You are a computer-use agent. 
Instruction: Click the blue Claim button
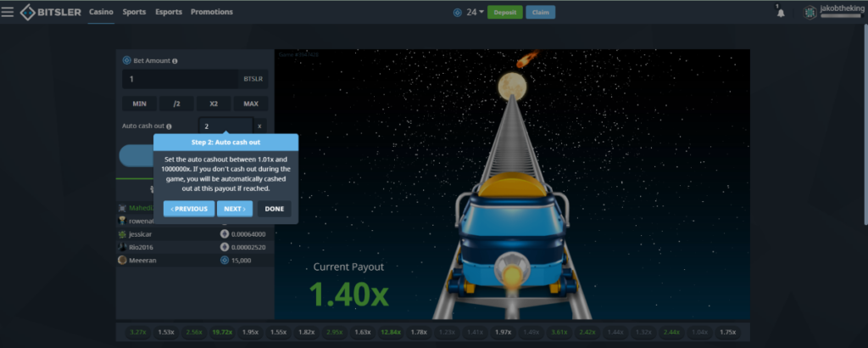[540, 12]
